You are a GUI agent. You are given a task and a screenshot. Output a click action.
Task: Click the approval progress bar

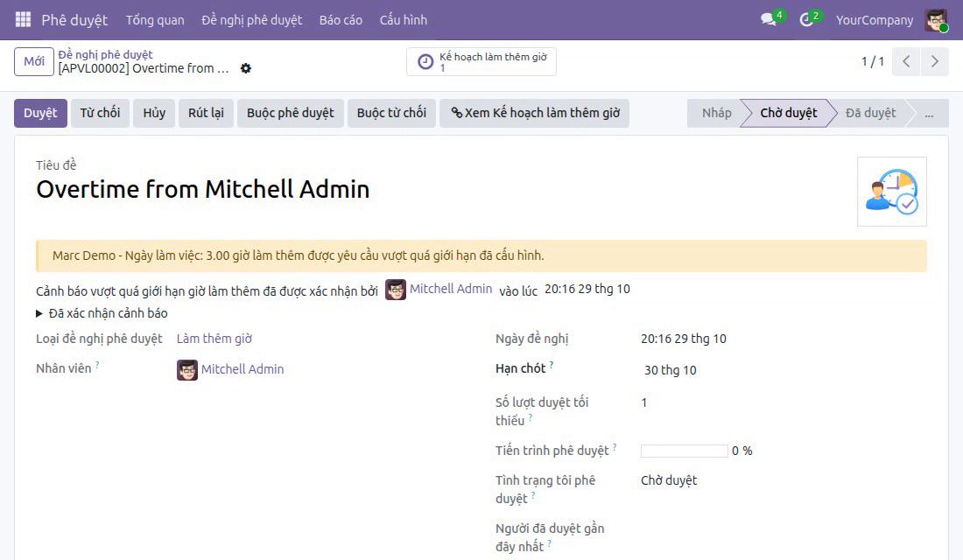[685, 451]
